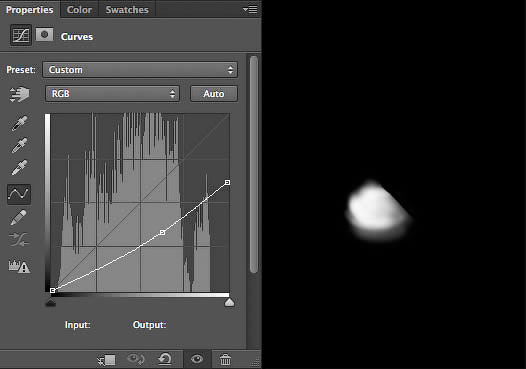526x369 pixels.
Task: Click the middle curve control point
Action: coord(162,232)
